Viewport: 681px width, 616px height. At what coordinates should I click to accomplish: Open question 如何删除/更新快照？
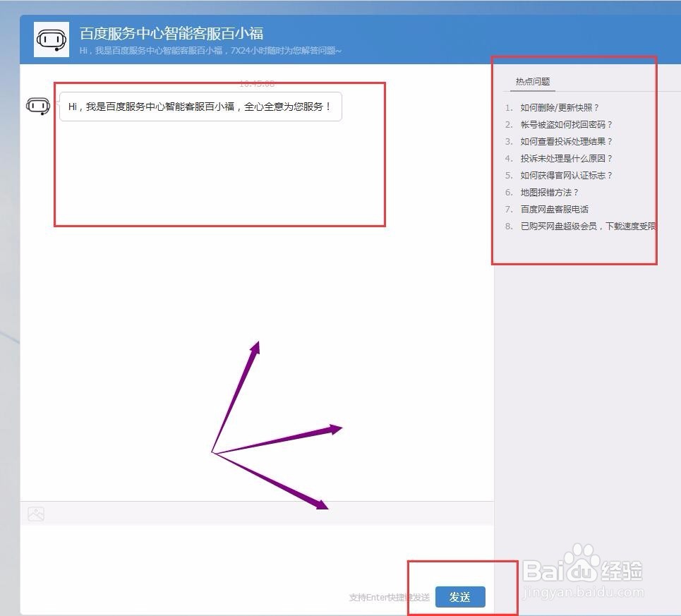click(560, 108)
